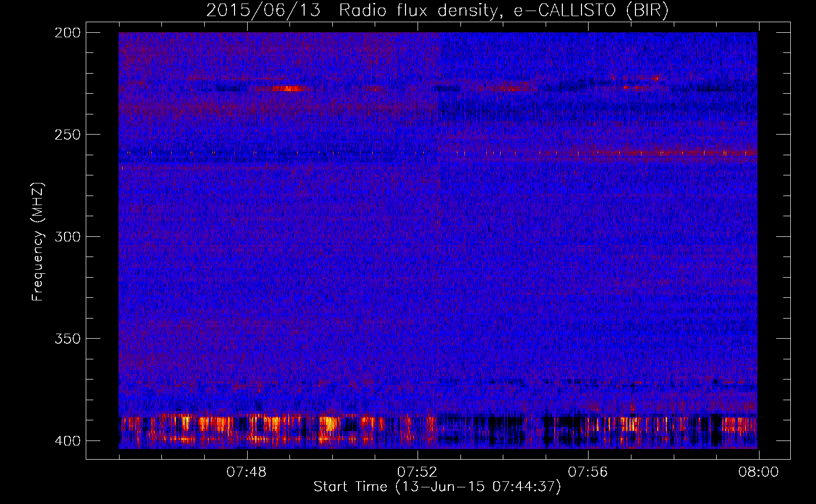This screenshot has width=816, height=504.
Task: Click the 'Frequency (MHZ)' axis label
Action: [x=38, y=241]
